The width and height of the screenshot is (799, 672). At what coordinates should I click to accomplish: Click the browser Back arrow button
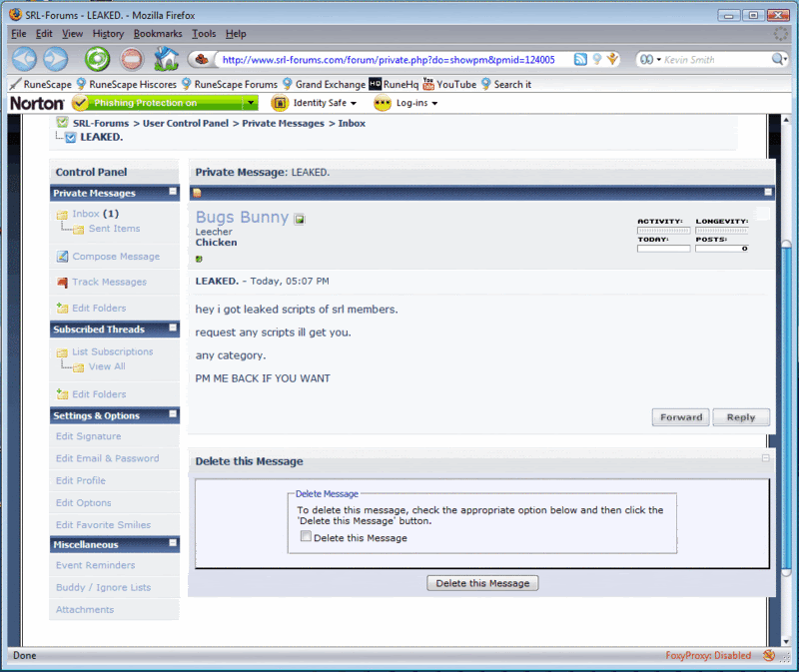tap(24, 59)
